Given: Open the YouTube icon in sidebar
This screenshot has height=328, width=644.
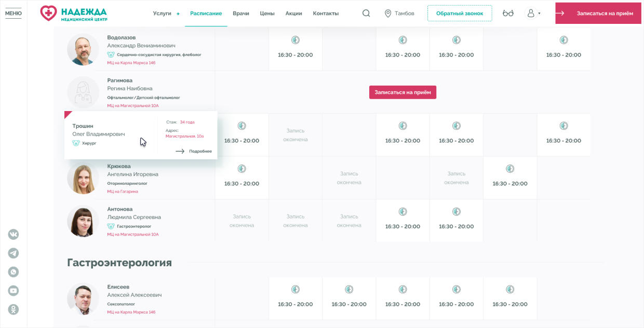Looking at the screenshot, I should [14, 291].
